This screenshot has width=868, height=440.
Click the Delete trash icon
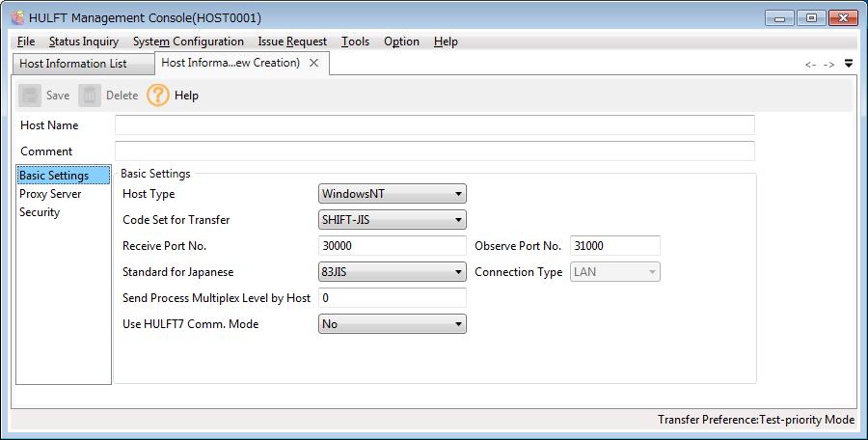(x=90, y=96)
